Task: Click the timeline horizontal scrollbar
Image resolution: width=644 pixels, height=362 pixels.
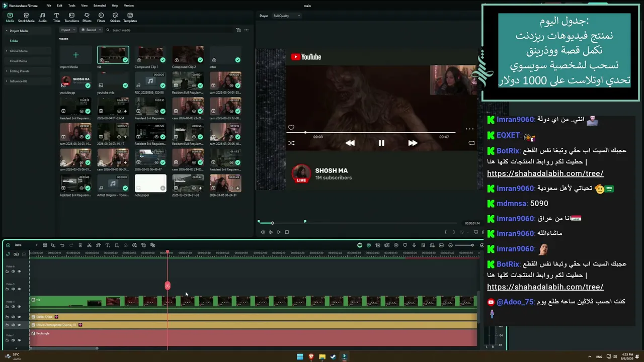Action: point(64,348)
